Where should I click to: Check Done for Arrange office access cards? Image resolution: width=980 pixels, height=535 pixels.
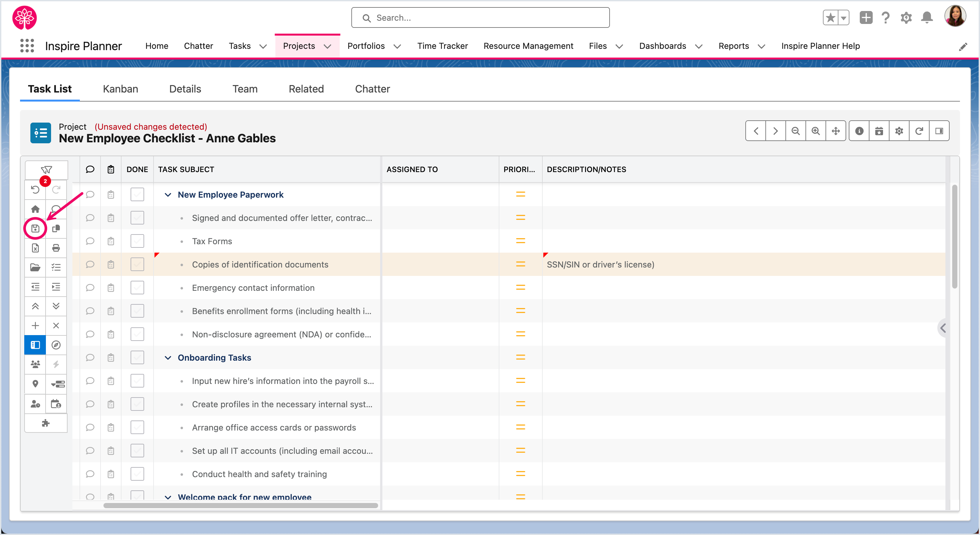[x=137, y=427]
